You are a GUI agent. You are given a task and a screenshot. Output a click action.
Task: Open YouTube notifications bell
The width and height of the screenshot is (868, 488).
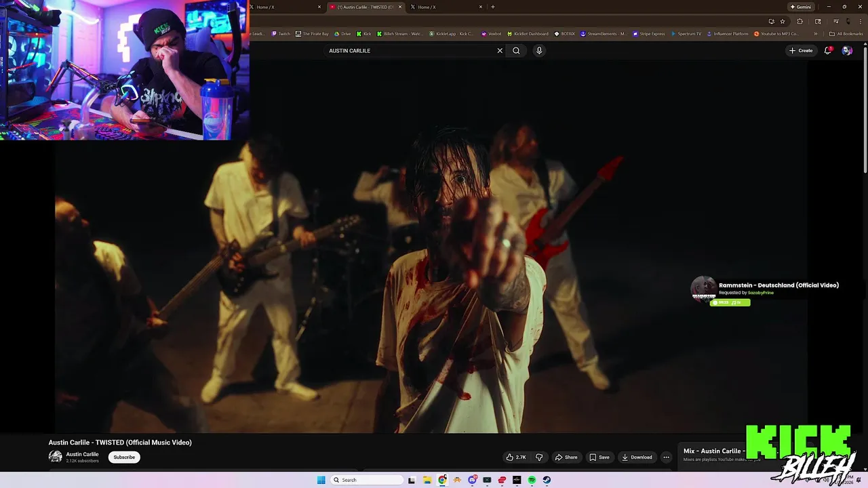click(827, 50)
